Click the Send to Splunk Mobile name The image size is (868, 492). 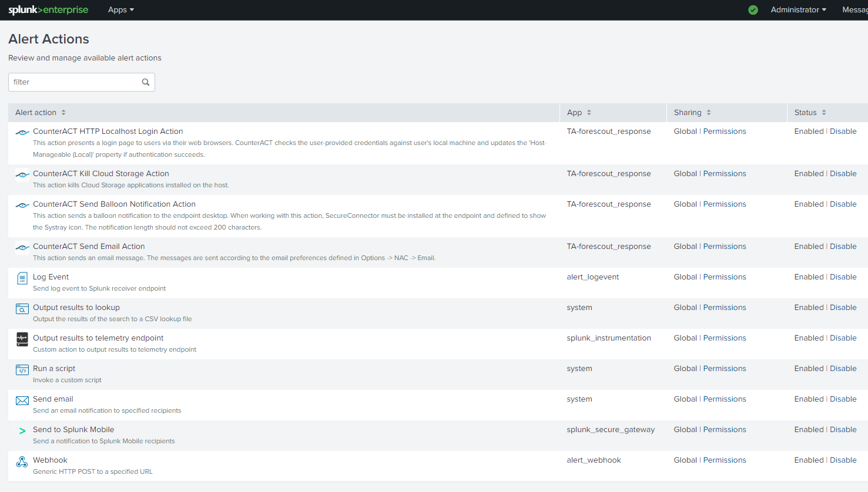73,430
